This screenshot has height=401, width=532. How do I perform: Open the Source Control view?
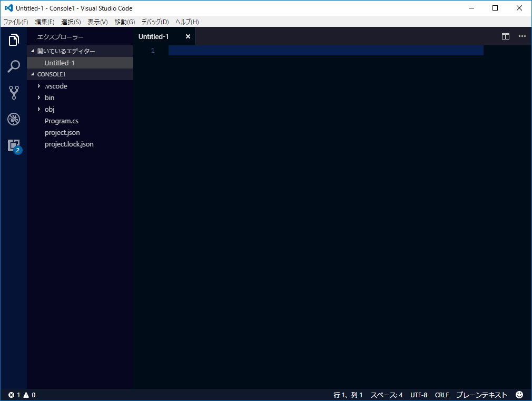coord(13,92)
